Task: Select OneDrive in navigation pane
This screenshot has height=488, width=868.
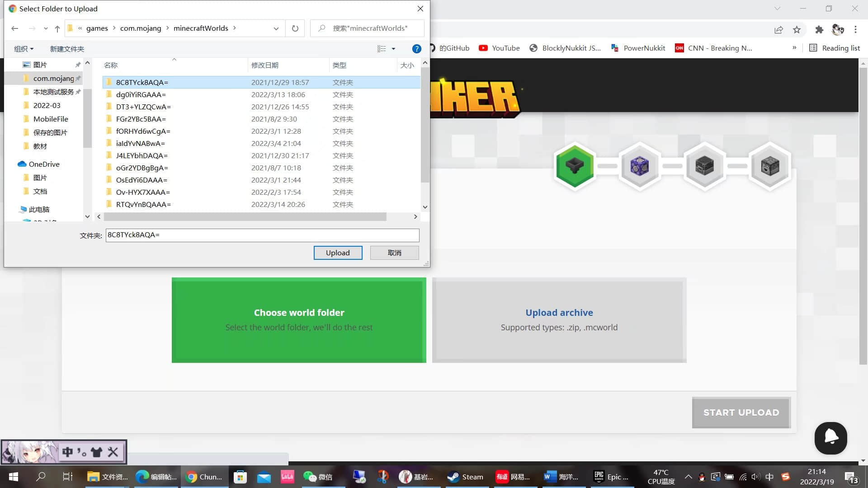Action: [44, 164]
